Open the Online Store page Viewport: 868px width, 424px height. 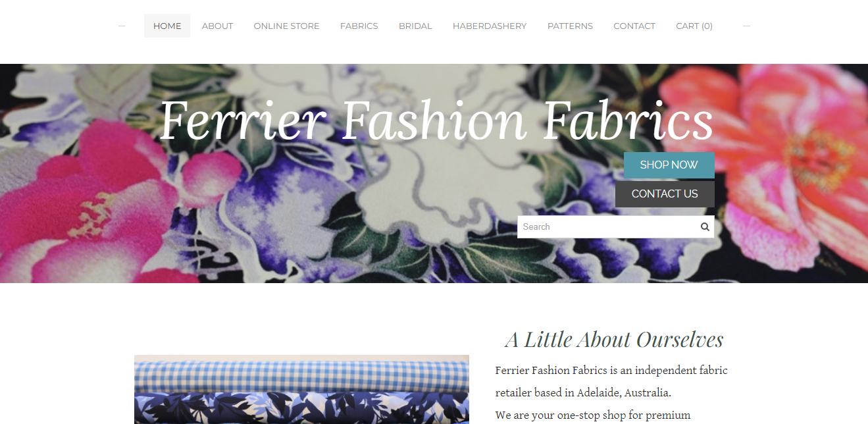click(x=286, y=26)
